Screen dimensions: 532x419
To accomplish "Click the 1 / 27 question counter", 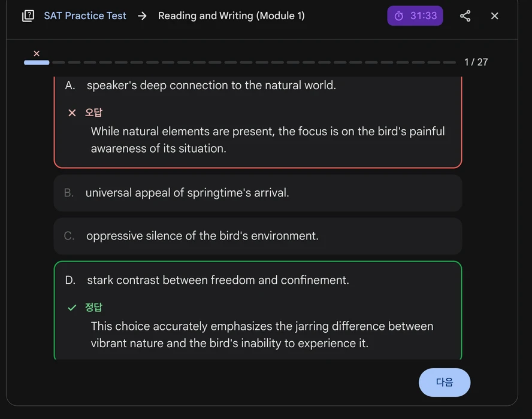I will [476, 62].
